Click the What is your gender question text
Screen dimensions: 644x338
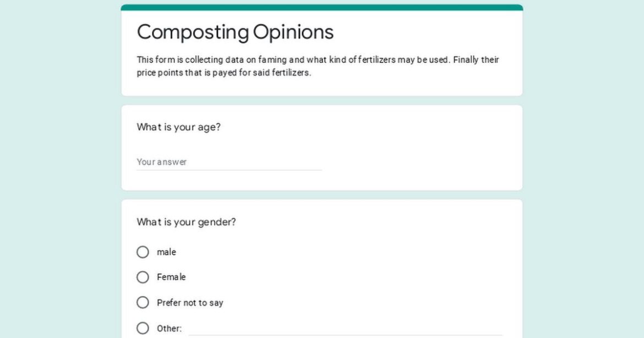coord(186,222)
